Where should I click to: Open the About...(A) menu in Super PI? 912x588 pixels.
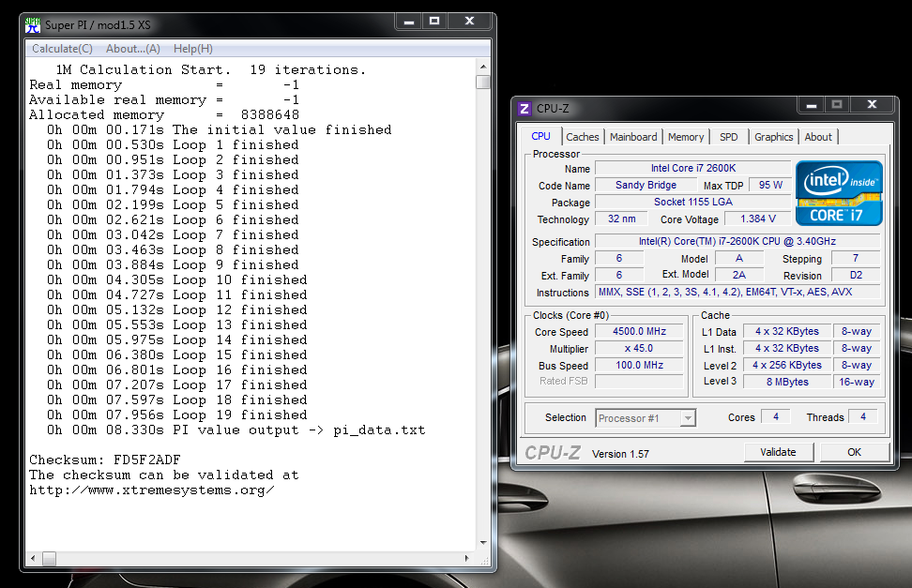pos(132,49)
